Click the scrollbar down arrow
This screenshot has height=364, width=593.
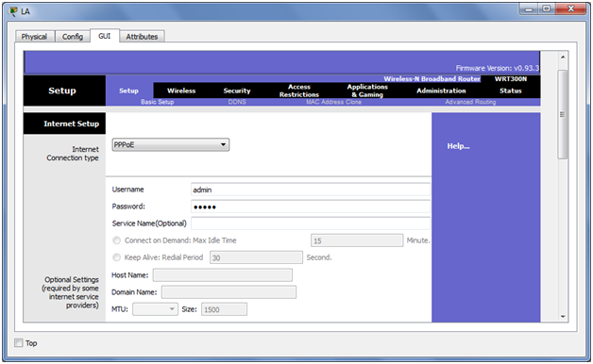(x=563, y=317)
